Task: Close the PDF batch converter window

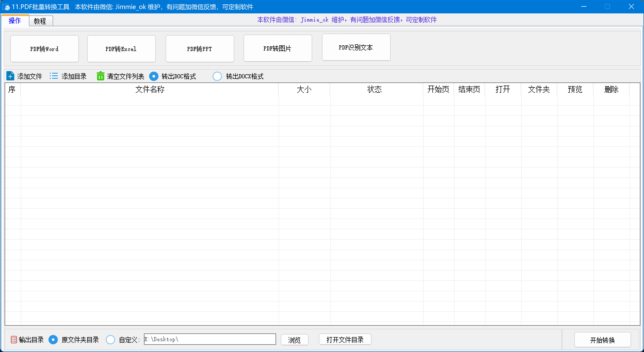Action: [631, 7]
